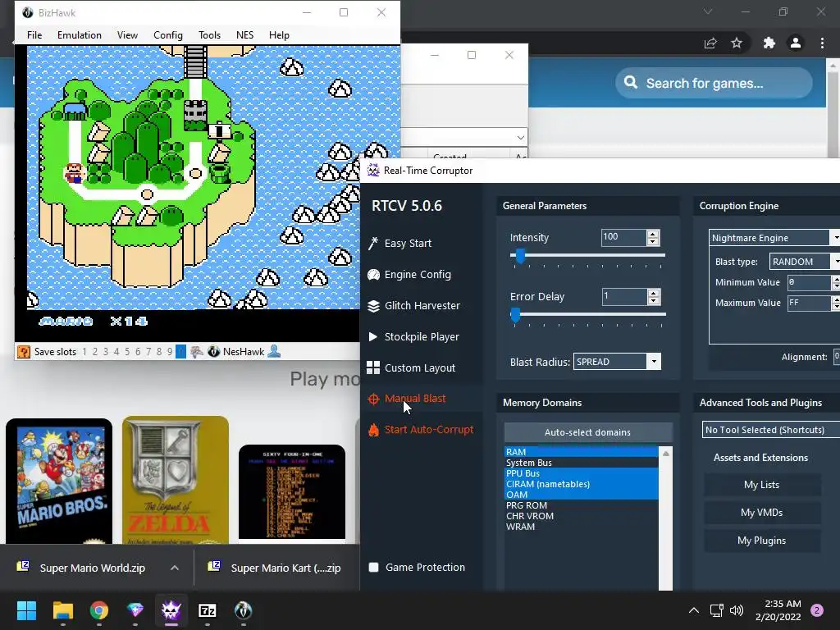Select save slot 5 in BizHawk
This screenshot has width=840, height=630.
pos(127,352)
